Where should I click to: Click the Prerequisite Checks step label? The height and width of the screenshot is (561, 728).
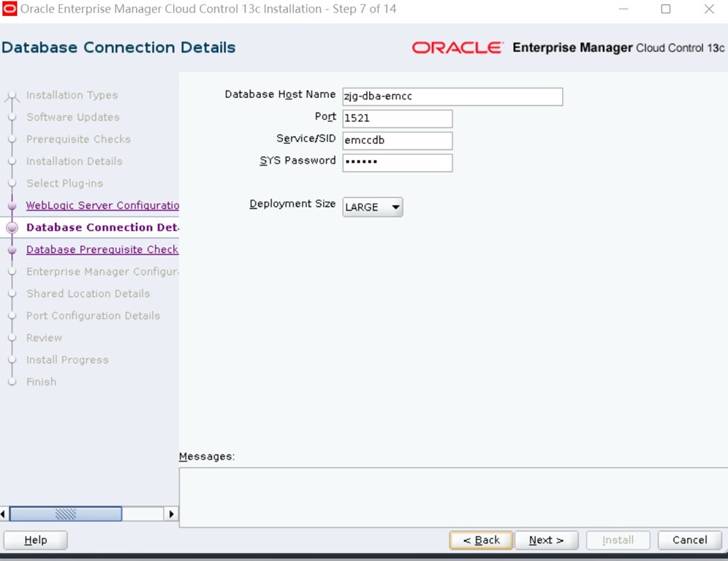(x=78, y=140)
